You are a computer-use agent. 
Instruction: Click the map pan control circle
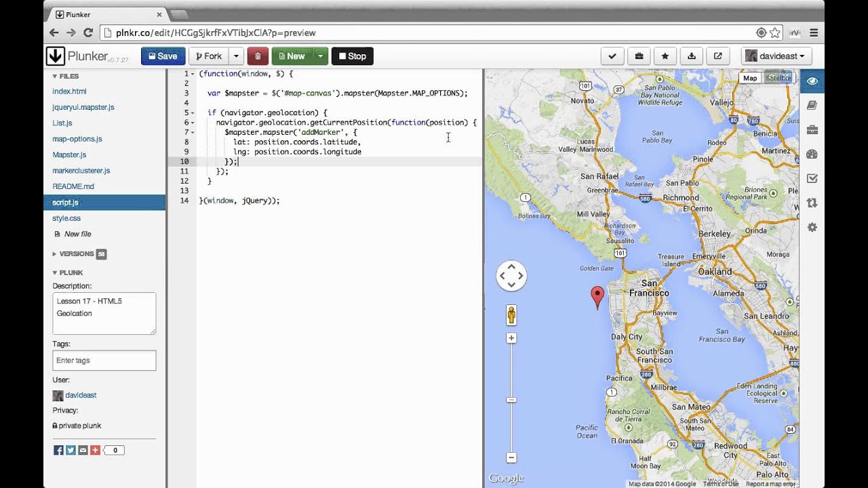511,276
